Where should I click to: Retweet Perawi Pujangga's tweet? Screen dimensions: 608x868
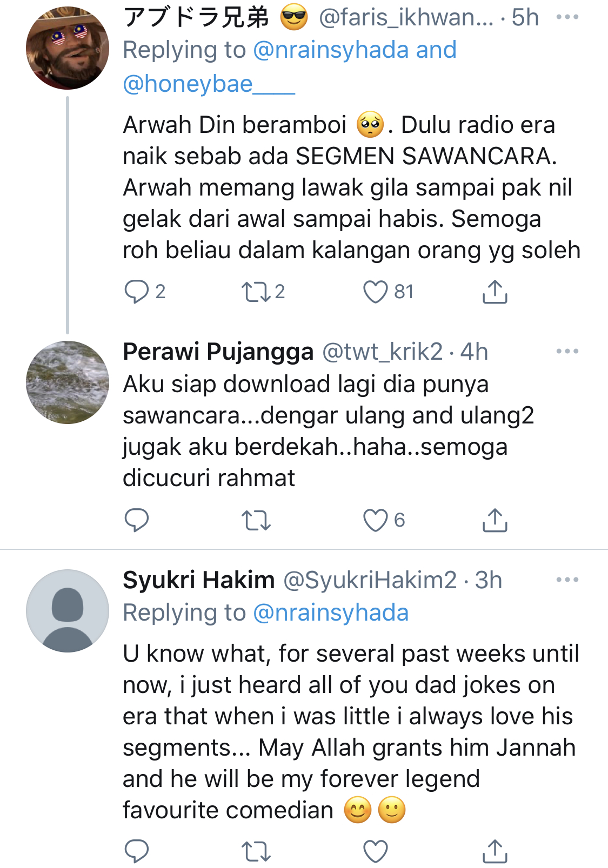pos(256,520)
